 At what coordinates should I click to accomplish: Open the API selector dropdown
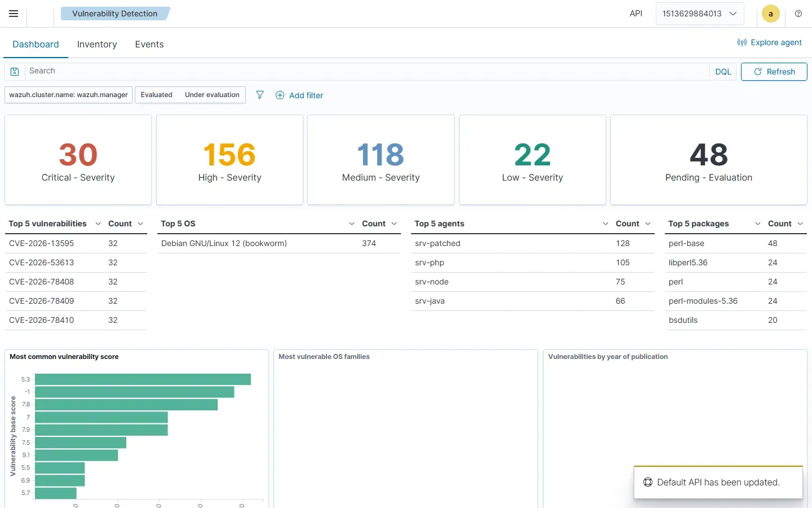pyautogui.click(x=700, y=14)
